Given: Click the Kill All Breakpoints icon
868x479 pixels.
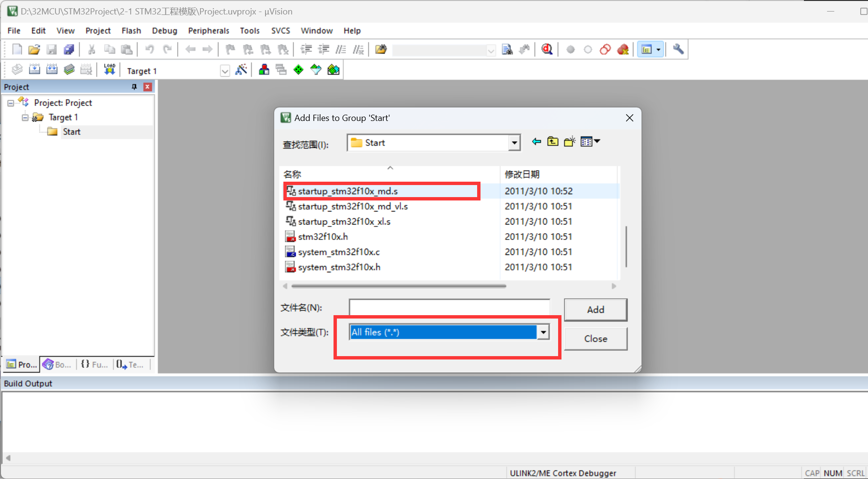Looking at the screenshot, I should click(623, 49).
